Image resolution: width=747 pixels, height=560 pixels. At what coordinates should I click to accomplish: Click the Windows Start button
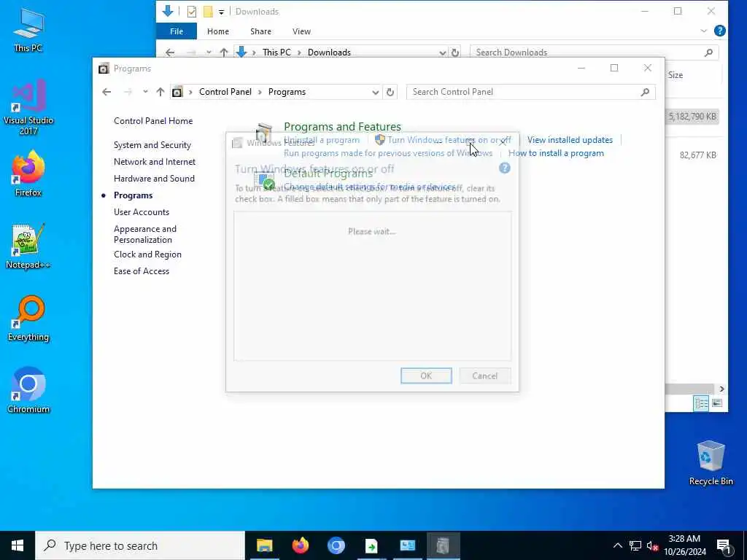[x=18, y=545]
